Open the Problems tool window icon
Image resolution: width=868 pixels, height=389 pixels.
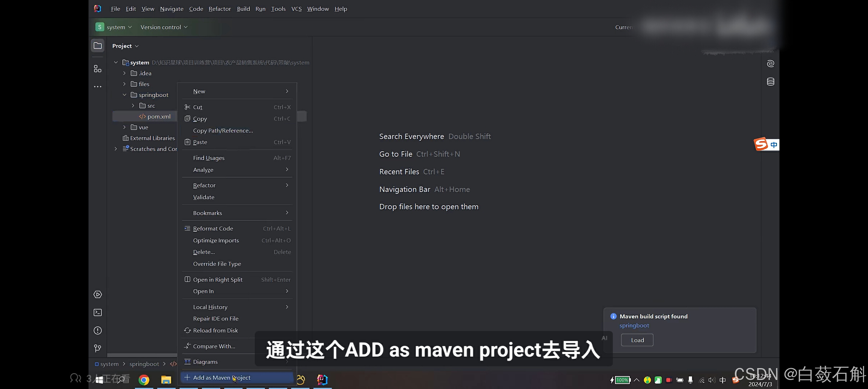98,330
